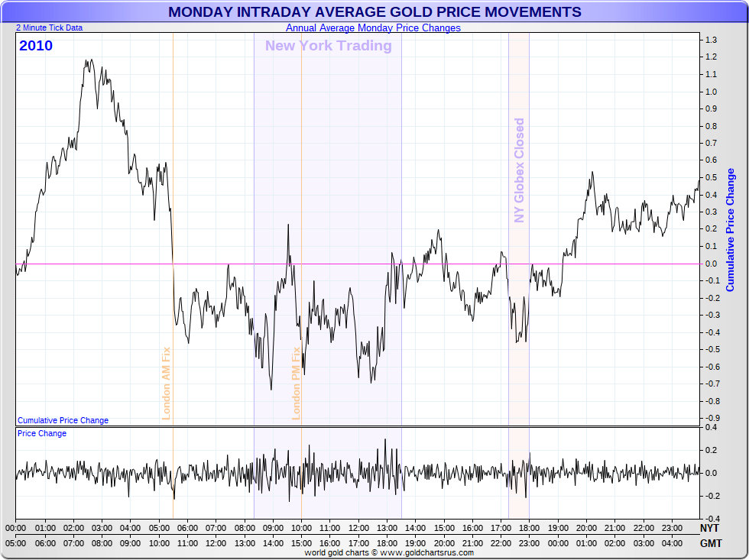
Task: Click the 'Price Change' label in lower panel
Action: coord(42,433)
